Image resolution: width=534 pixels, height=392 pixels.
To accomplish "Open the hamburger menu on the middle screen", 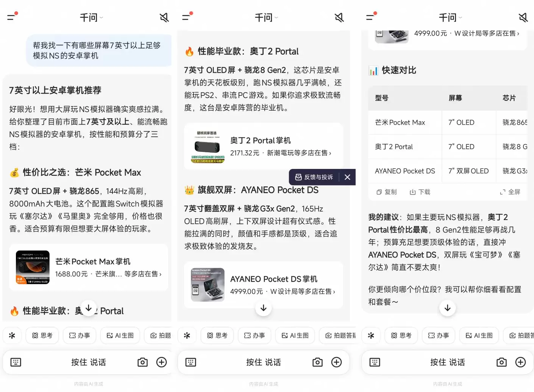I will click(187, 17).
